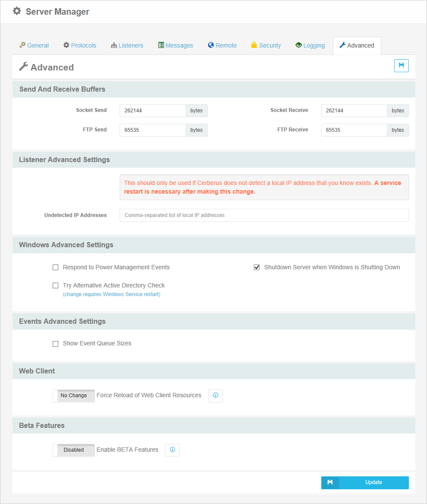Check Show Event Queue Sizes

click(55, 343)
